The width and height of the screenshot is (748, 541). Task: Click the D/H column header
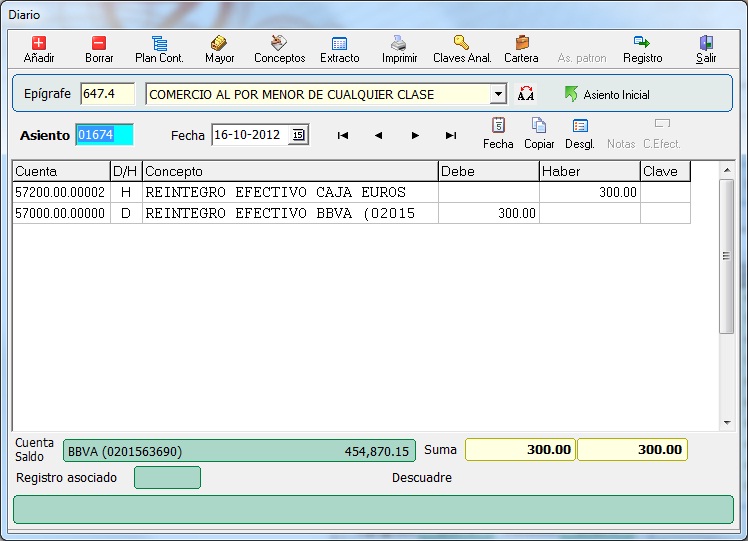coord(126,171)
